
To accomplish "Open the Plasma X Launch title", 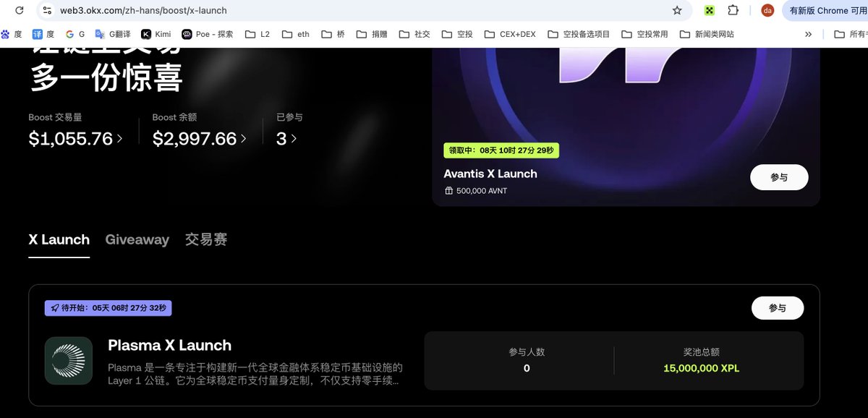I will [x=170, y=345].
